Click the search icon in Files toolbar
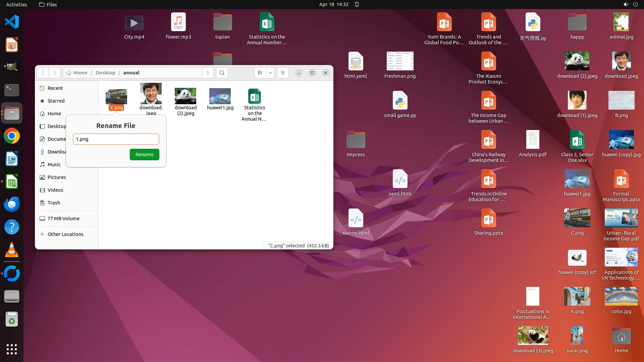 click(222, 73)
